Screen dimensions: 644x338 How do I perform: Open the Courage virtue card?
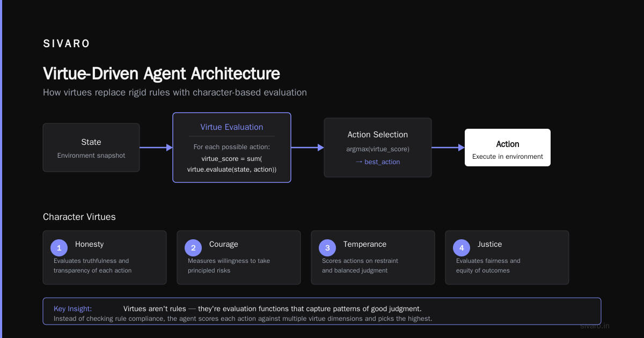(x=239, y=258)
